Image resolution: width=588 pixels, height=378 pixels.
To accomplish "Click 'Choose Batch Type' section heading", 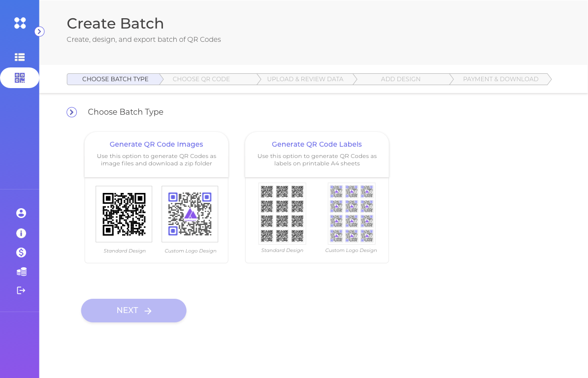I will tap(126, 112).
